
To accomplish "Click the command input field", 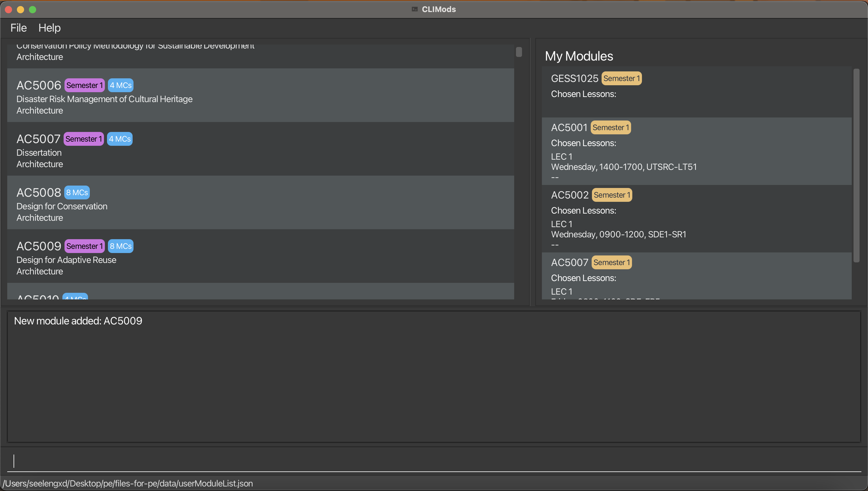I will 434,461.
